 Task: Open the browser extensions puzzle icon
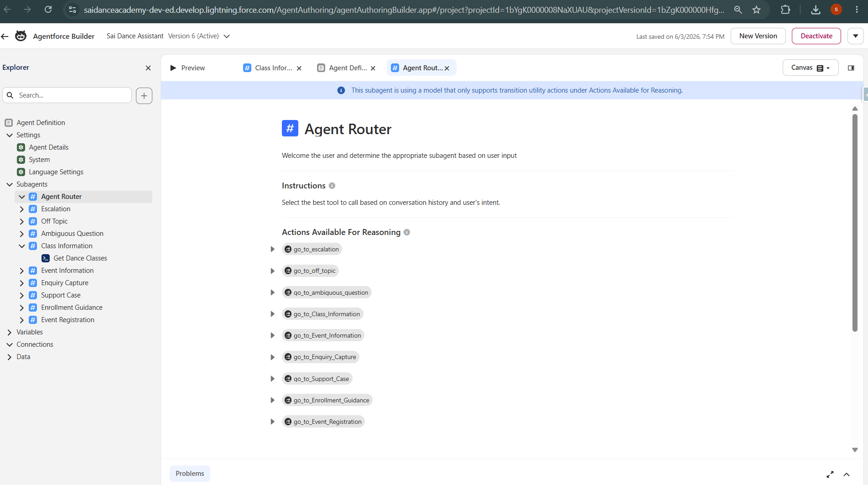pyautogui.click(x=785, y=10)
